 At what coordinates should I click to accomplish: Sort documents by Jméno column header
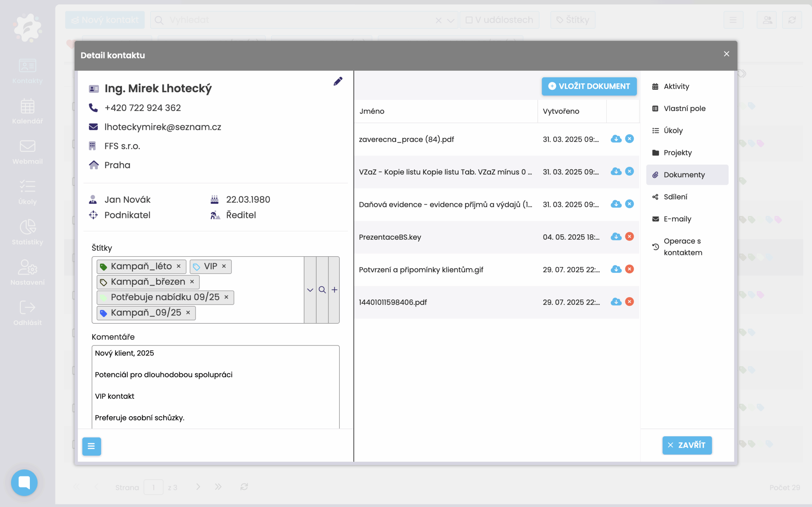tap(372, 111)
